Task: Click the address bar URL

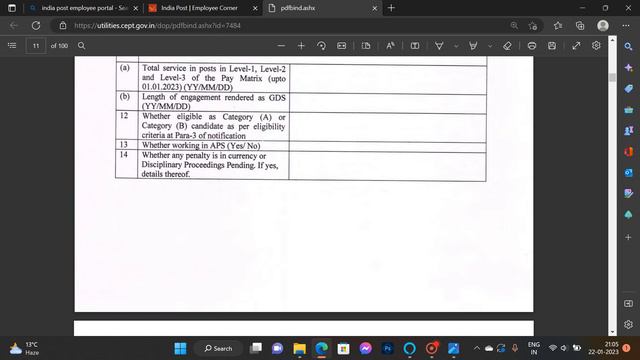Action: click(157, 25)
